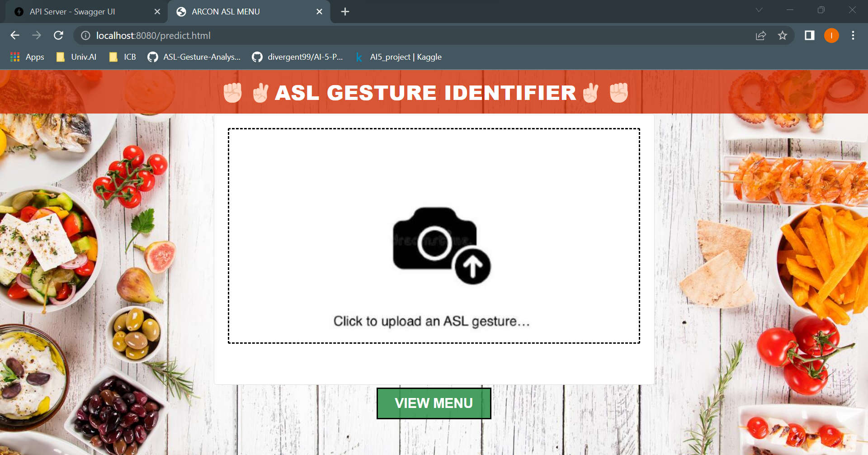The width and height of the screenshot is (868, 455).
Task: Click the site information icon in address bar
Action: (x=85, y=35)
